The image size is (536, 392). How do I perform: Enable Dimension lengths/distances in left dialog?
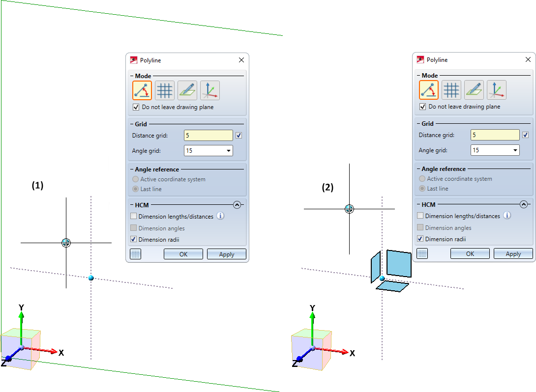[134, 216]
